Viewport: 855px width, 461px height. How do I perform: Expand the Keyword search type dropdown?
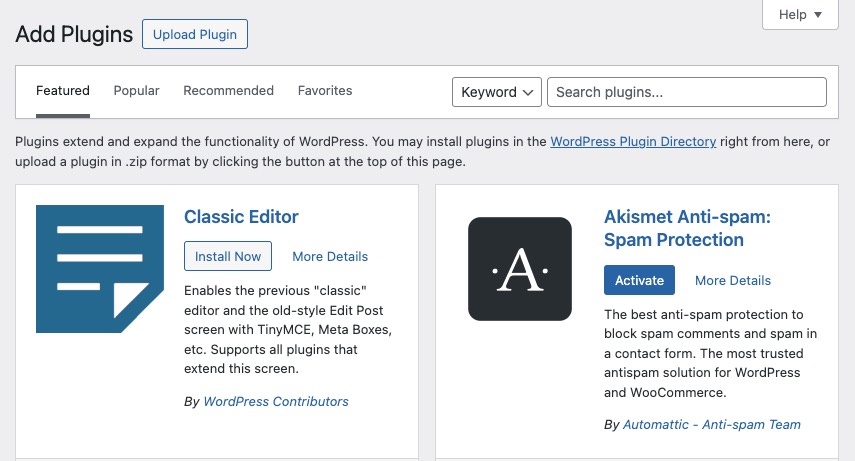(x=497, y=92)
